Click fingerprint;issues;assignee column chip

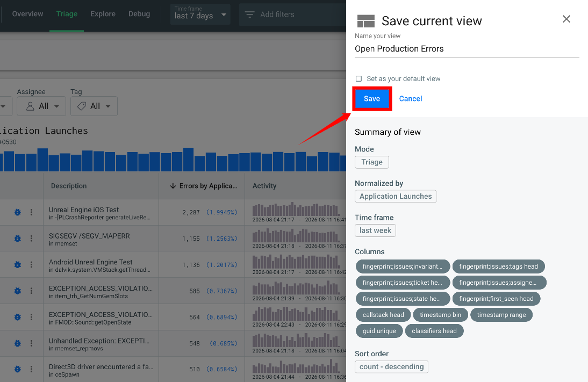click(499, 283)
